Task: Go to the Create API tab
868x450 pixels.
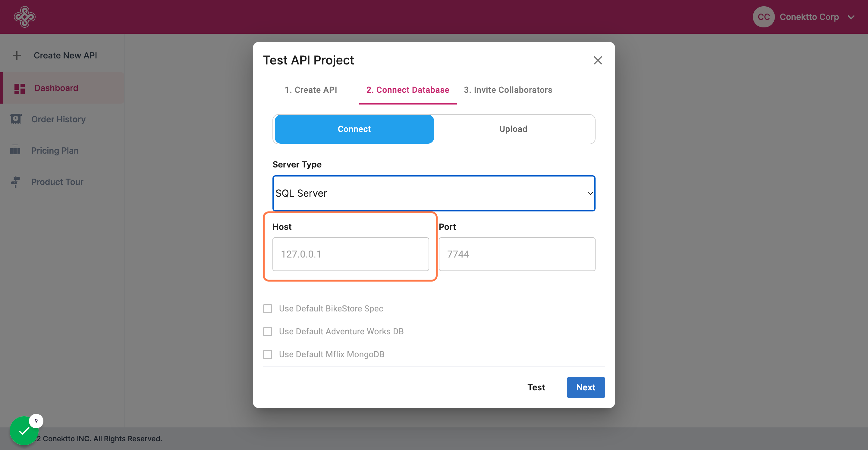Action: pos(310,90)
